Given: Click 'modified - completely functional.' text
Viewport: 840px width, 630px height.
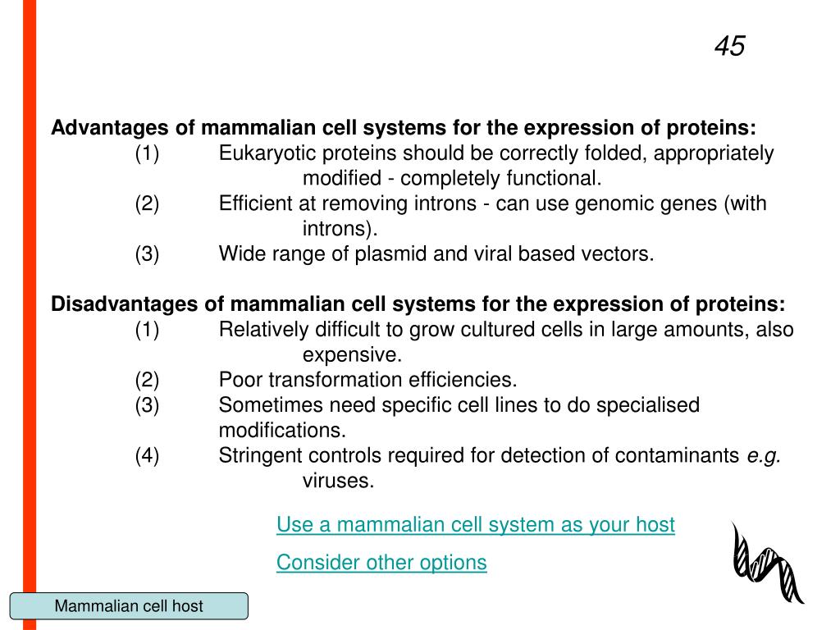Looking at the screenshot, I should pyautogui.click(x=452, y=178).
